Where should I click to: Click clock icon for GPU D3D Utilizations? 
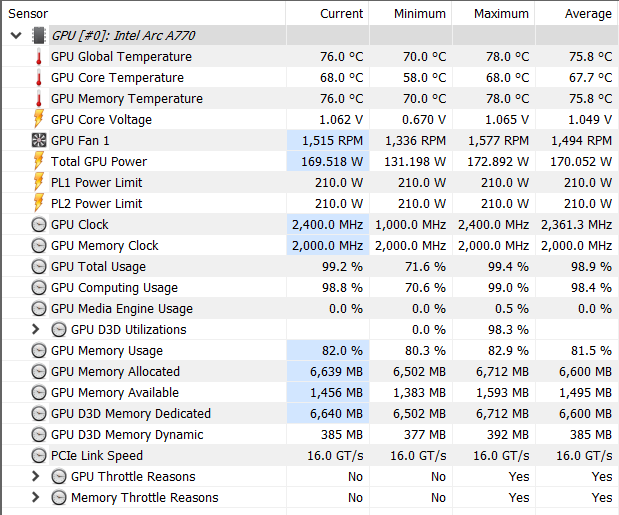click(x=59, y=330)
